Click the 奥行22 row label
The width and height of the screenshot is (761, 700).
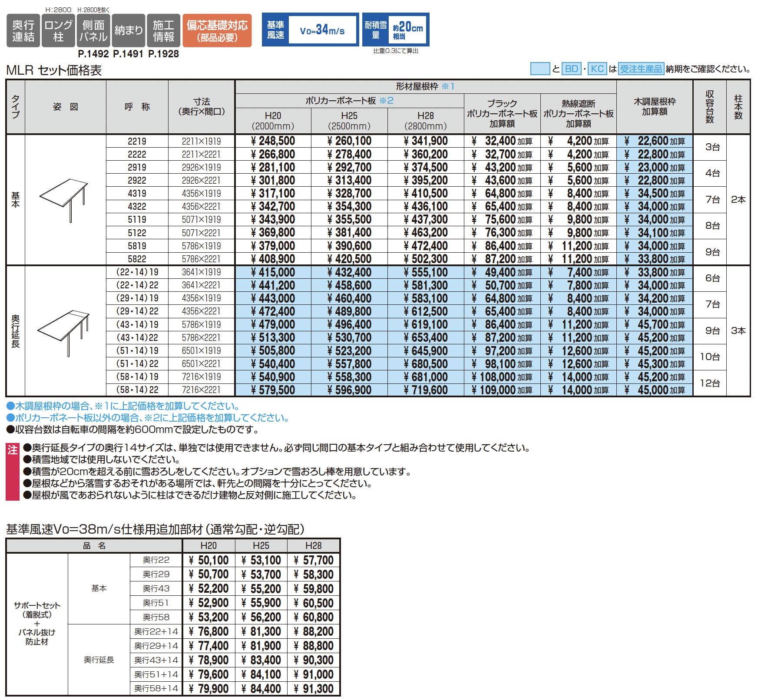tap(156, 560)
